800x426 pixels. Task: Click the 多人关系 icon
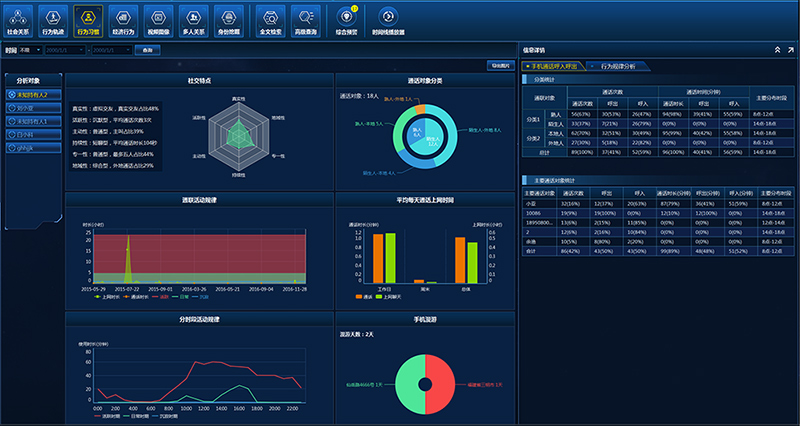193,18
